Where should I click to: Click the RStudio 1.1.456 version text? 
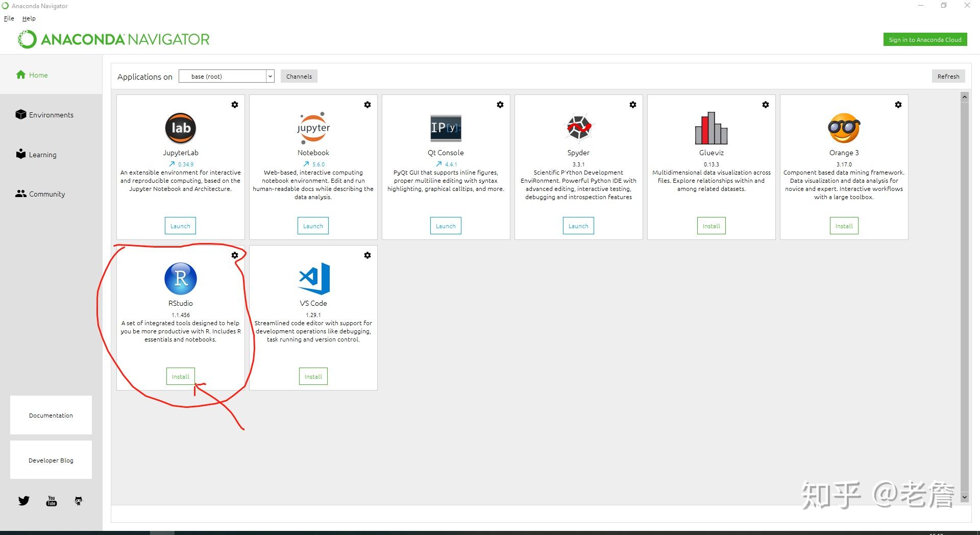[181, 315]
